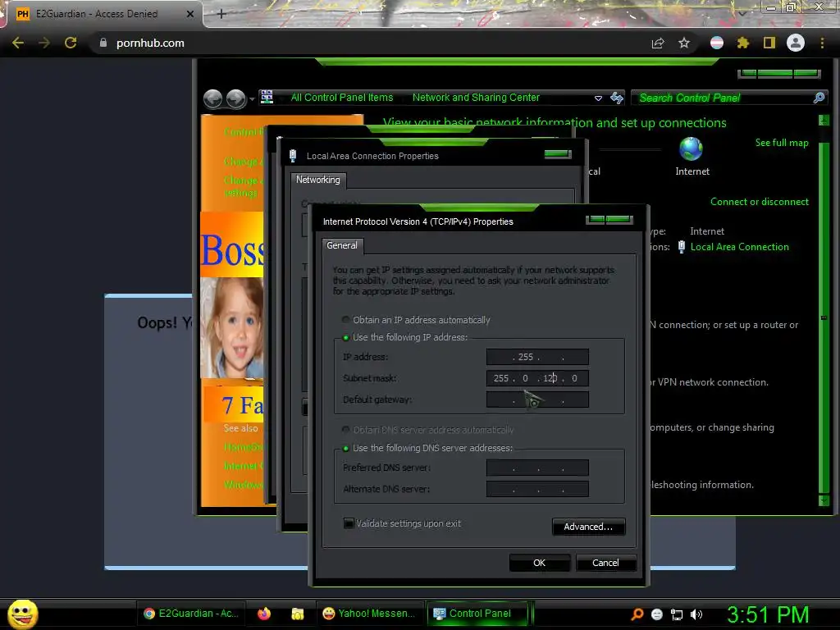Image resolution: width=840 pixels, height=630 pixels.
Task: Open a new Chrome tab
Action: (x=221, y=14)
